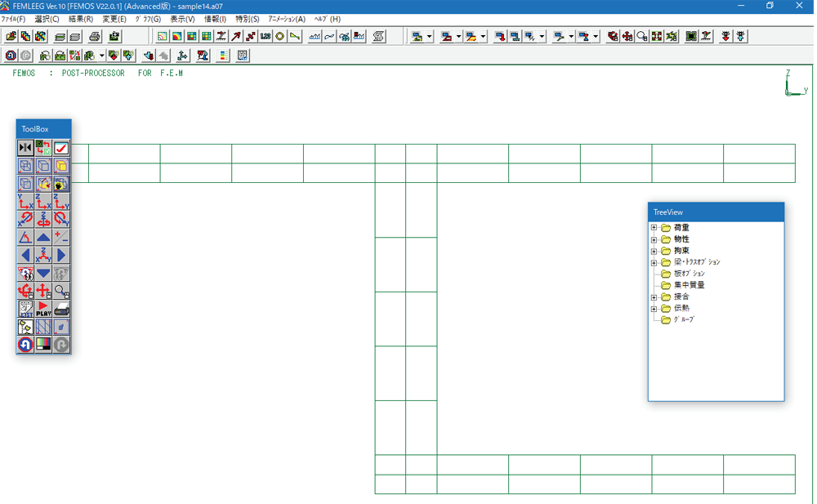Click the color bar test pattern icon in the ToolBox
Viewport: 817px width, 504px height.
(x=43, y=345)
